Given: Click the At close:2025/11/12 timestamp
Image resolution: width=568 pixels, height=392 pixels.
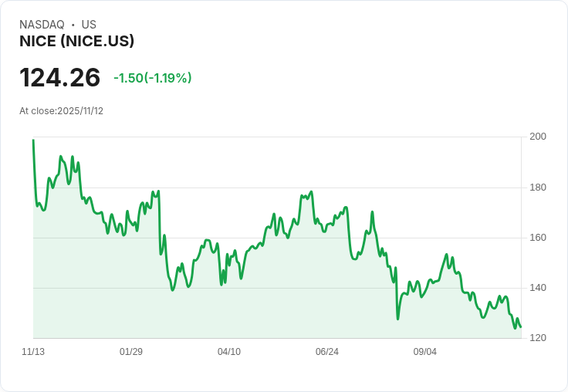Looking at the screenshot, I should tap(61, 111).
